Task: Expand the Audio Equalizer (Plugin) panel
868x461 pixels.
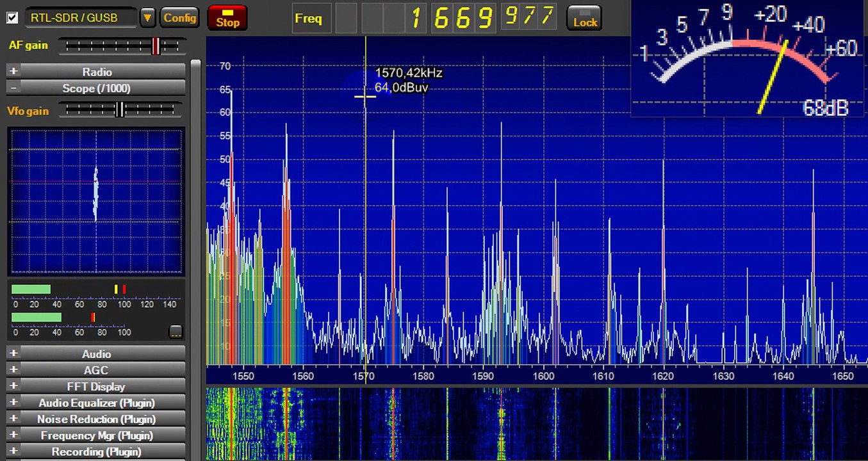Action: tap(96, 403)
